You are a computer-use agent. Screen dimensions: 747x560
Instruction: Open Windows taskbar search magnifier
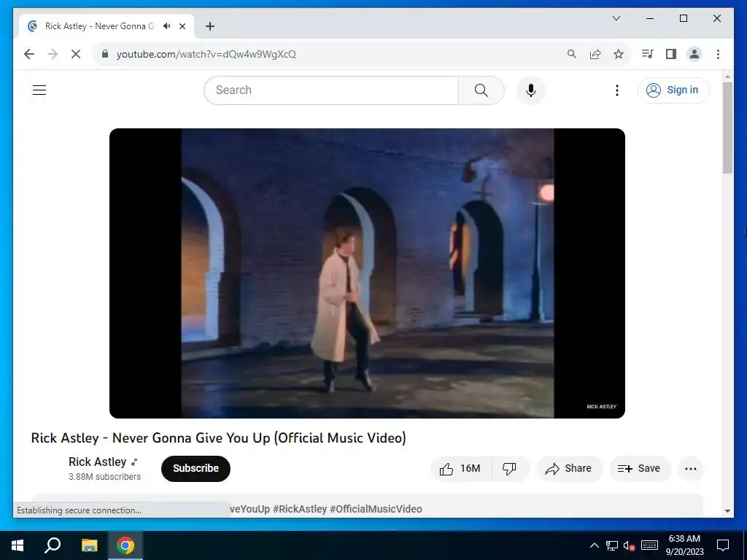click(53, 545)
